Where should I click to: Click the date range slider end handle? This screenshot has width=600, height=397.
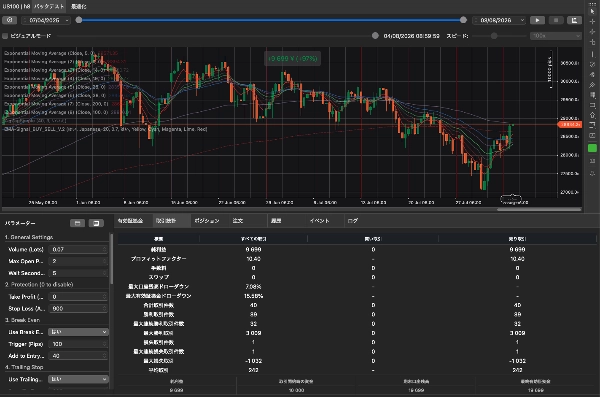coord(463,20)
